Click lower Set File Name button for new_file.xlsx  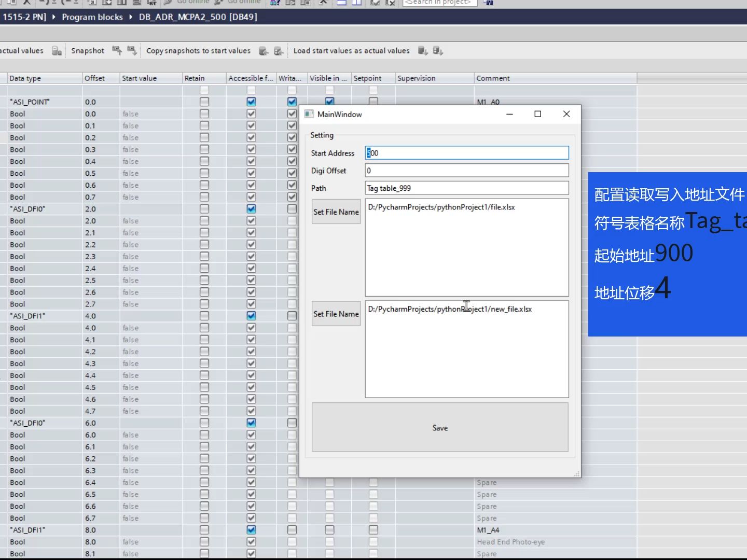pos(336,314)
